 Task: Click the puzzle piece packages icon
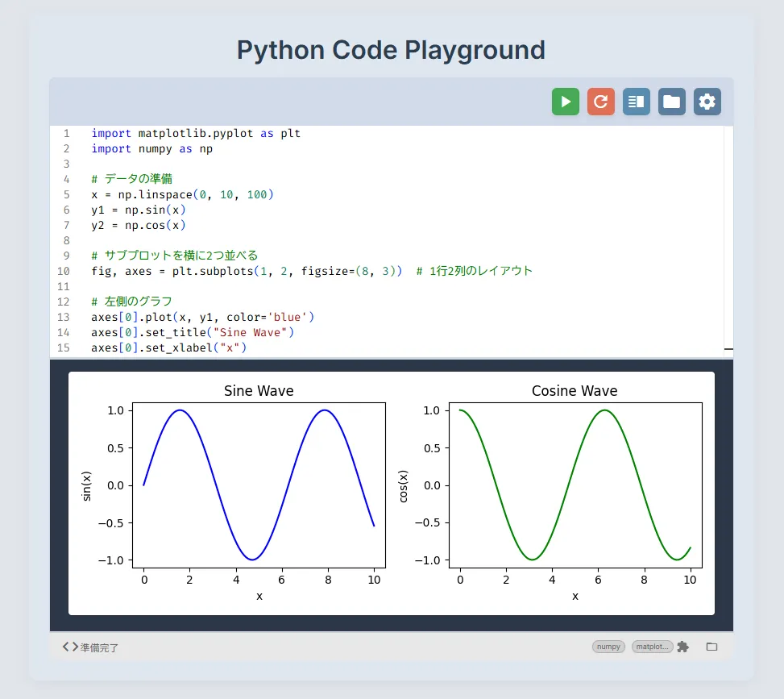[x=682, y=647]
